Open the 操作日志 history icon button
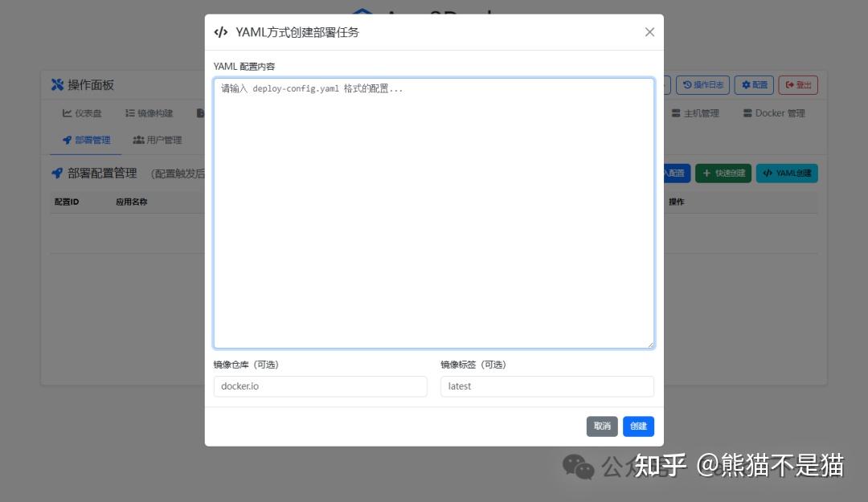The height and width of the screenshot is (502, 868). (688, 84)
